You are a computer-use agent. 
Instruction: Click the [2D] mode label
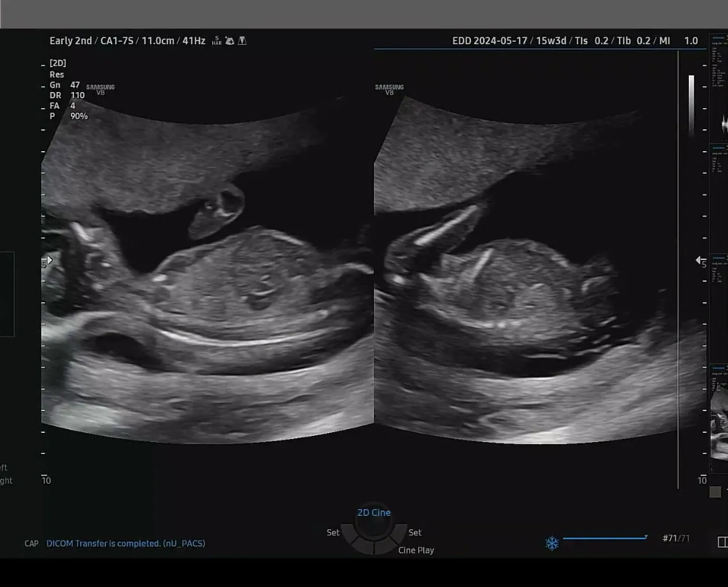pyautogui.click(x=58, y=63)
